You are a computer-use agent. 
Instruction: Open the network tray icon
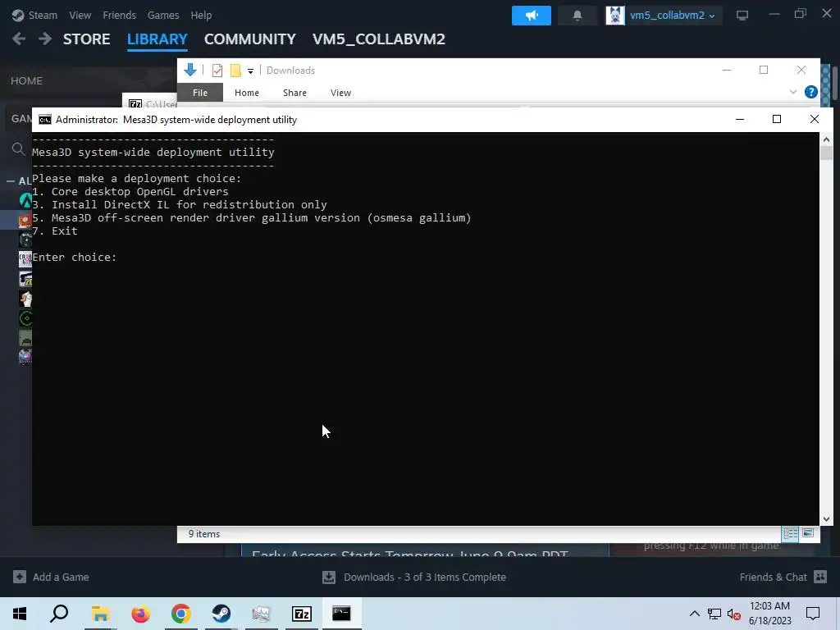point(714,614)
